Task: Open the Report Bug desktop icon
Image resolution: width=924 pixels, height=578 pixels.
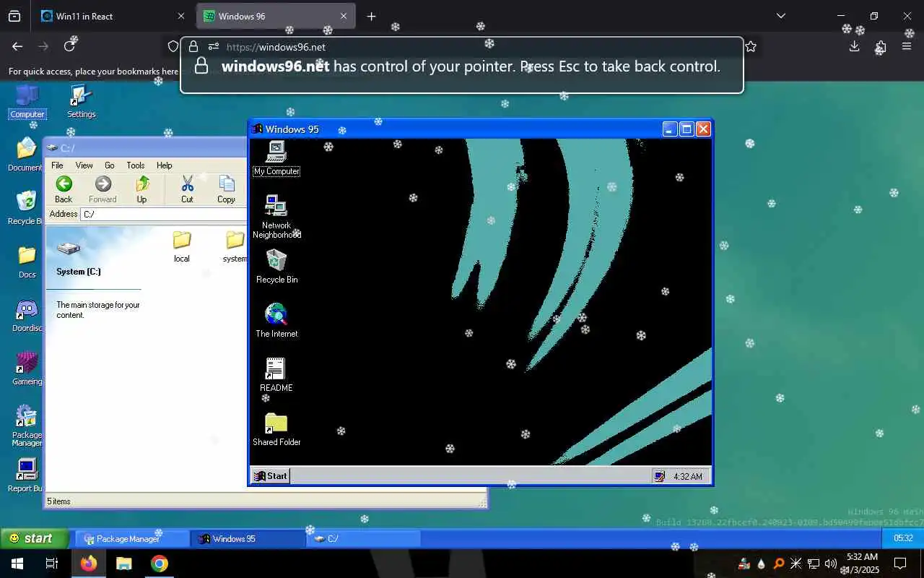Action: click(x=26, y=475)
